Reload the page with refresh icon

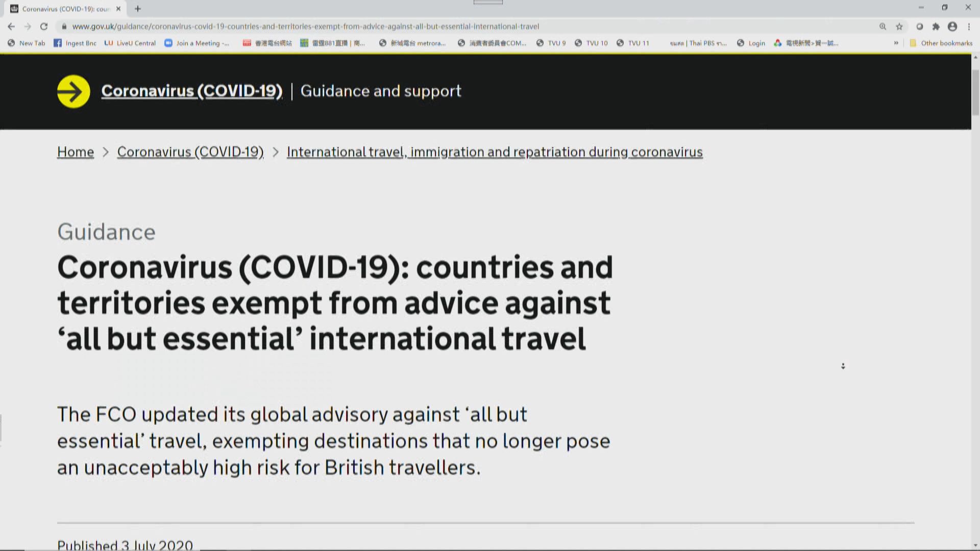coord(44,27)
